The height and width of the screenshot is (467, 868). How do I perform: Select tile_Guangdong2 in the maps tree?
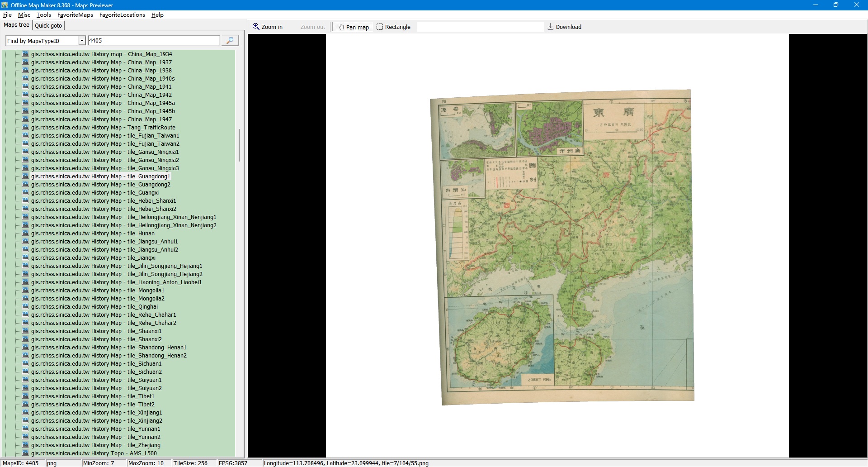pyautogui.click(x=101, y=185)
